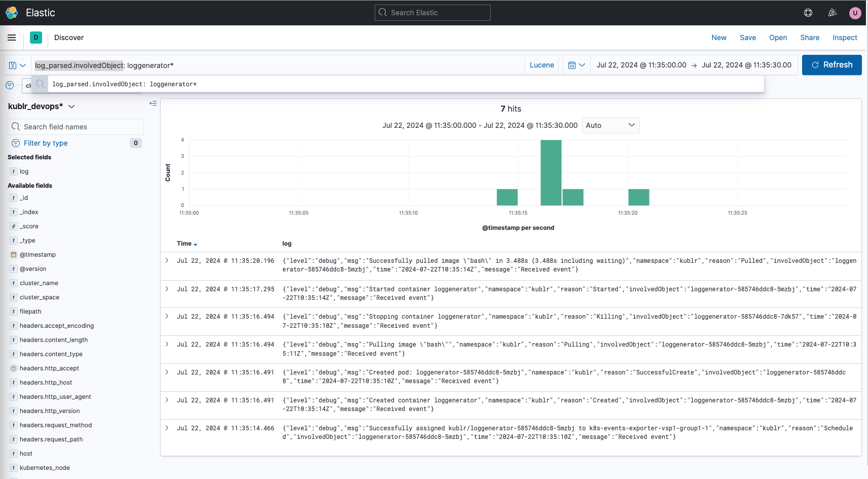Screen dimensions: 868x479
Task: Open the kublr_devops* index pattern dropdown
Action: point(42,106)
